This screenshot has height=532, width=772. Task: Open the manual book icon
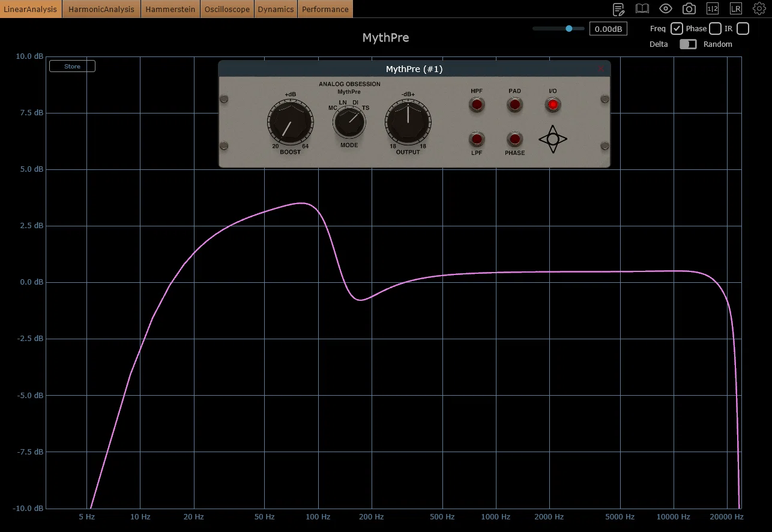coord(642,8)
